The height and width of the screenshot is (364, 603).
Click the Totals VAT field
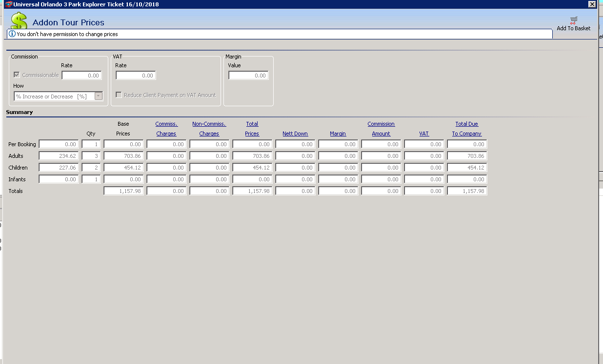point(424,191)
